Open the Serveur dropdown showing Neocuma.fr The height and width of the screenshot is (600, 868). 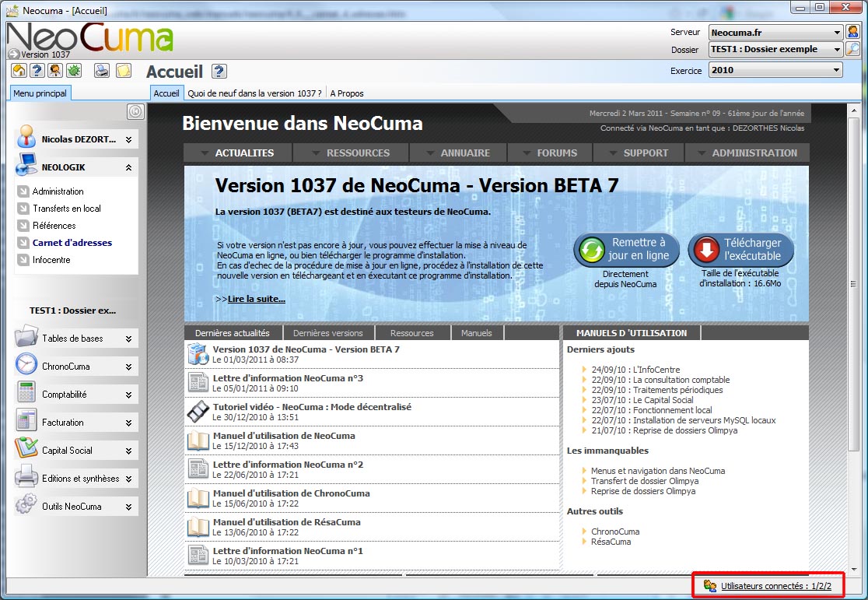pyautogui.click(x=775, y=32)
